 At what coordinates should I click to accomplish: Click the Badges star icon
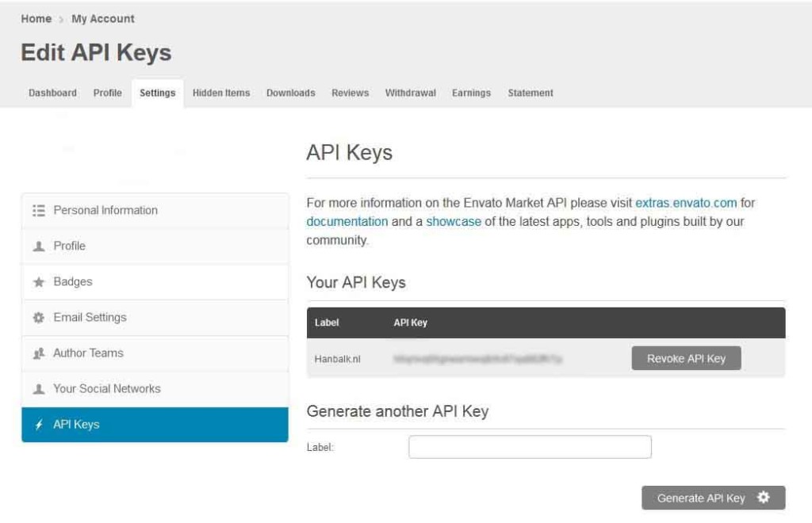38,282
